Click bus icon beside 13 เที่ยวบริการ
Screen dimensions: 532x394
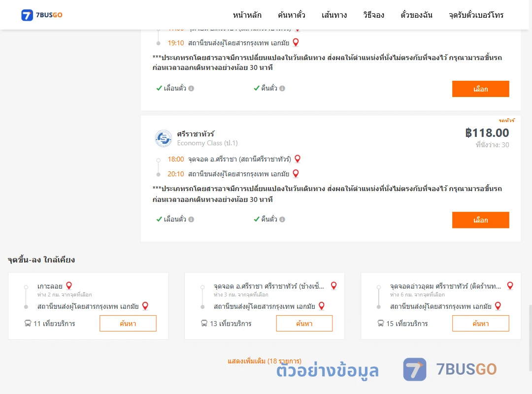(x=204, y=324)
